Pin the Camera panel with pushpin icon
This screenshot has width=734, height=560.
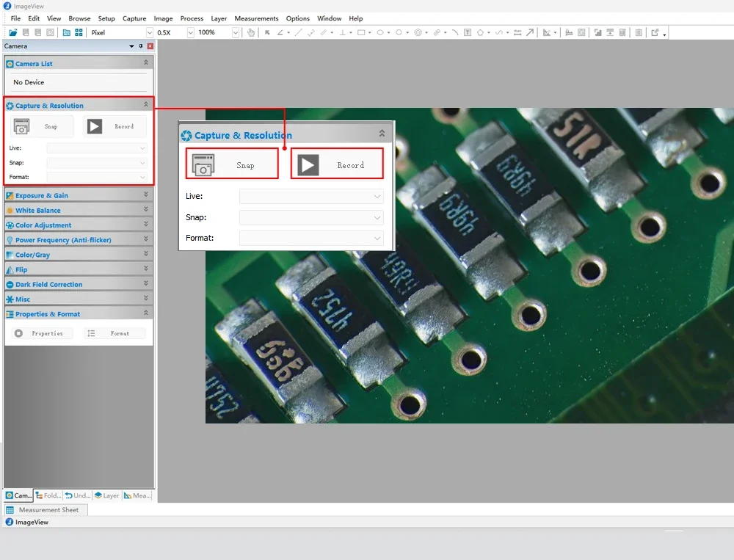tap(140, 46)
